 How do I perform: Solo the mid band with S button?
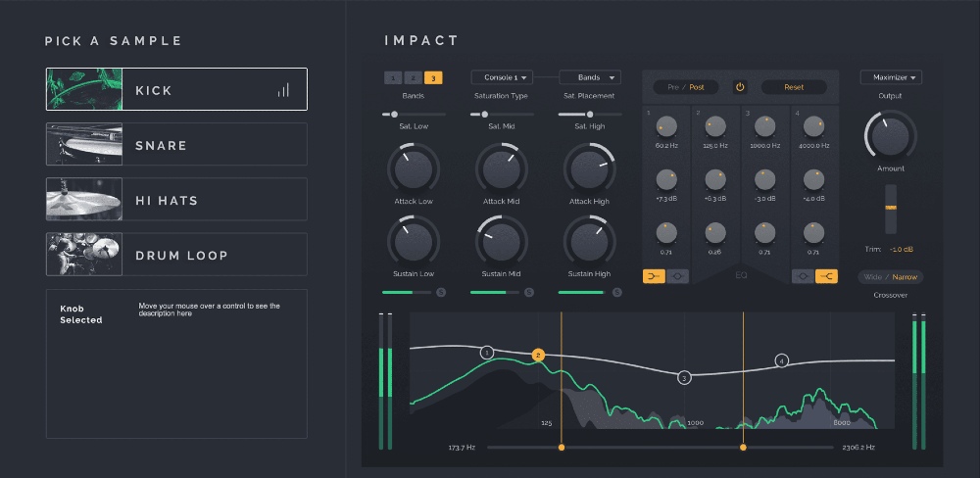(529, 292)
